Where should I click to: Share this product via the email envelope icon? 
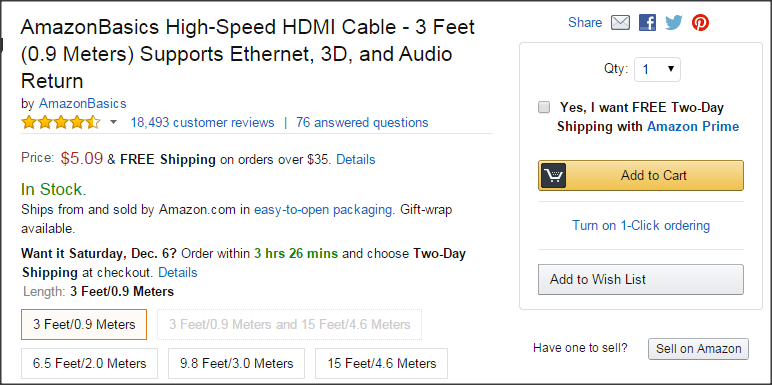point(620,23)
